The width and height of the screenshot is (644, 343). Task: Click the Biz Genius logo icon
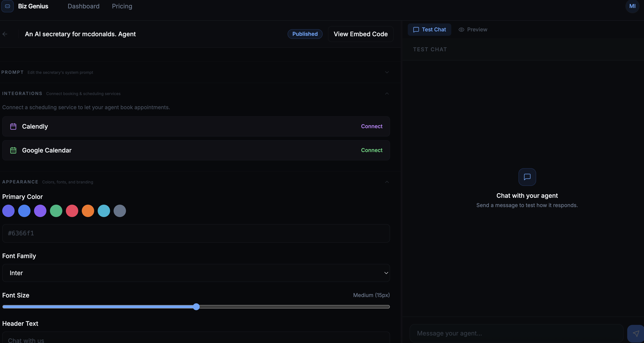click(7, 6)
